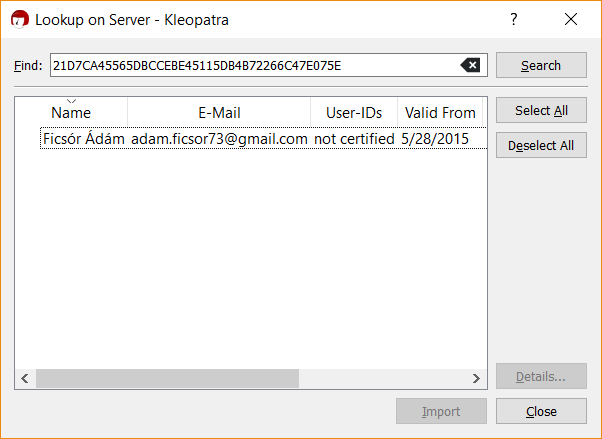The height and width of the screenshot is (439, 602).
Task: Sort by the Name column header
Action: click(71, 113)
